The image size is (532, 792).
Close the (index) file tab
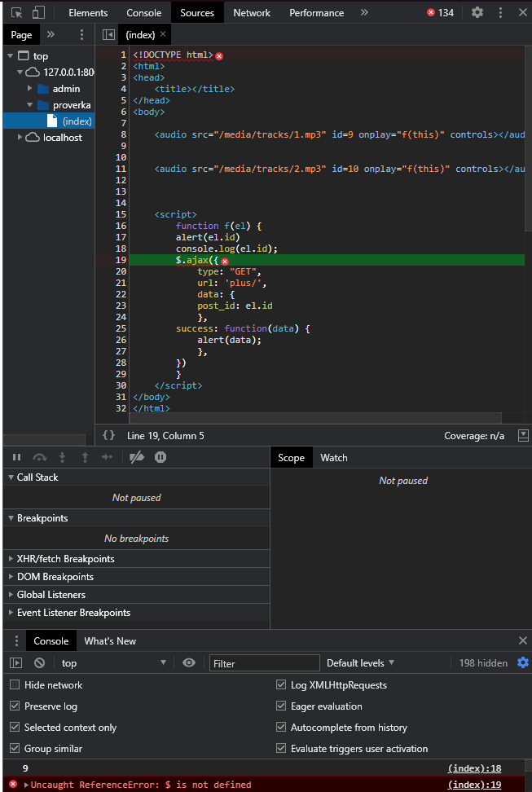[163, 34]
